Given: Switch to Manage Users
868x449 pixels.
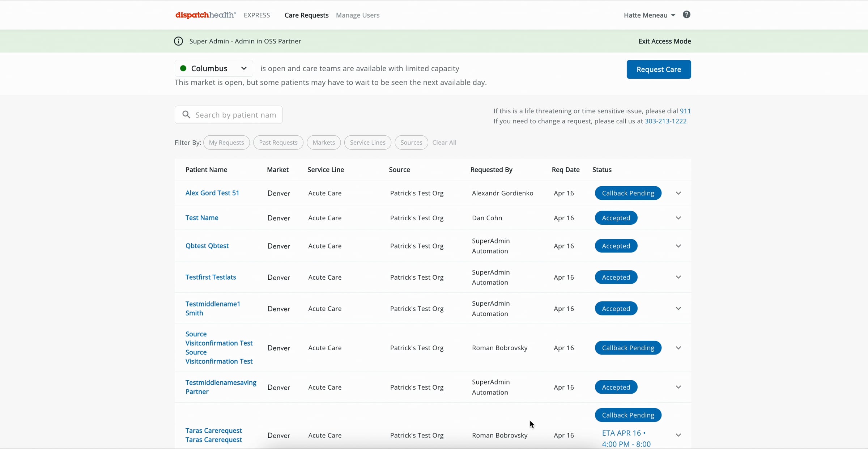Looking at the screenshot, I should click(357, 15).
